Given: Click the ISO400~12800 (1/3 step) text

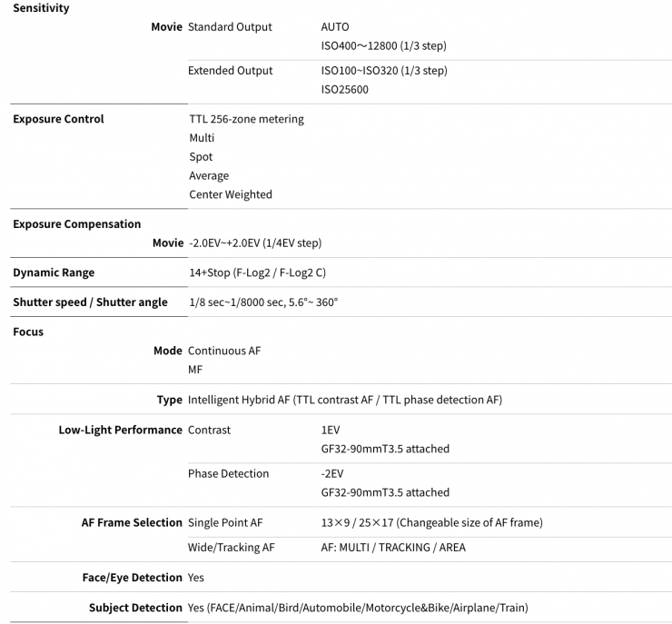Looking at the screenshot, I should click(383, 45).
